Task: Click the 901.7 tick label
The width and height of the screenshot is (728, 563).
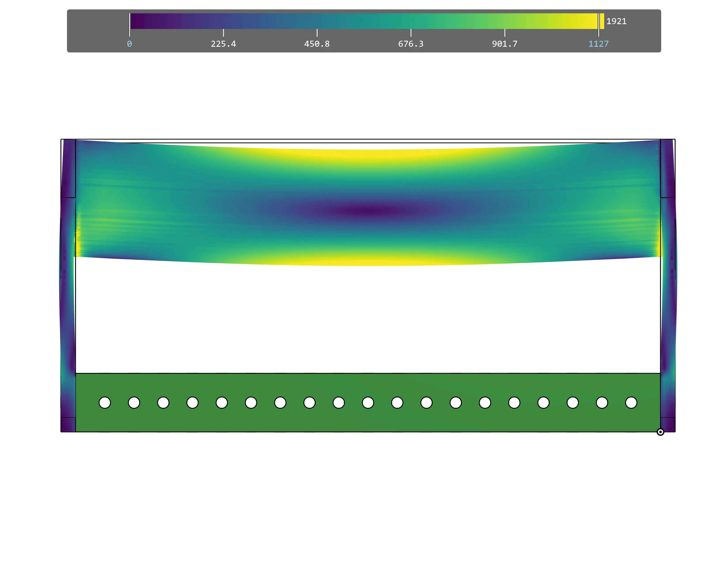Action: click(505, 44)
